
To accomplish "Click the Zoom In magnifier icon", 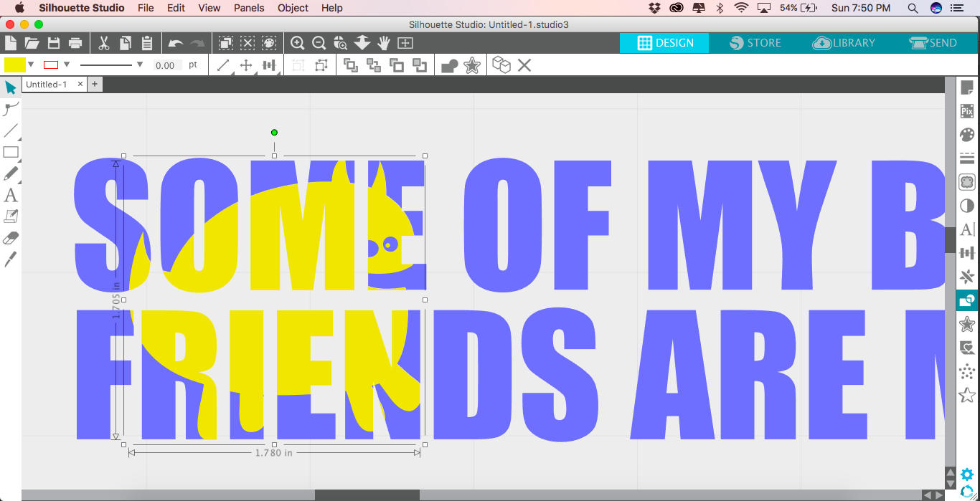I will (298, 43).
